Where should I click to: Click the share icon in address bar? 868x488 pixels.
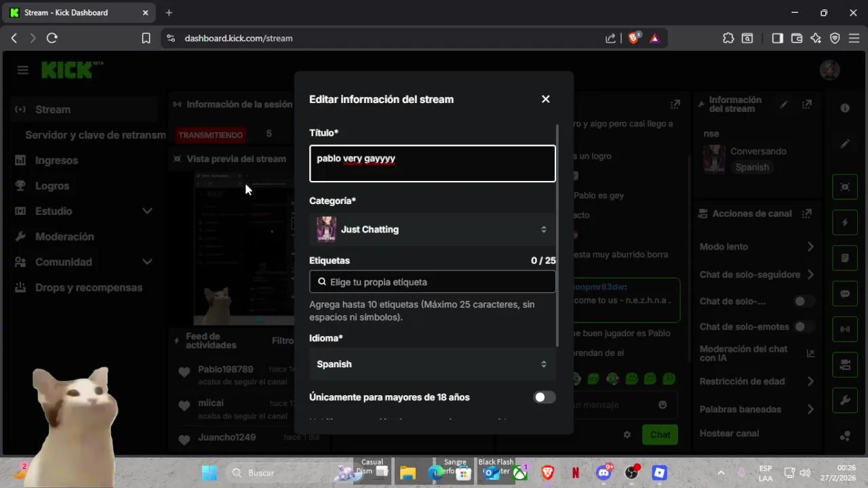coord(610,39)
